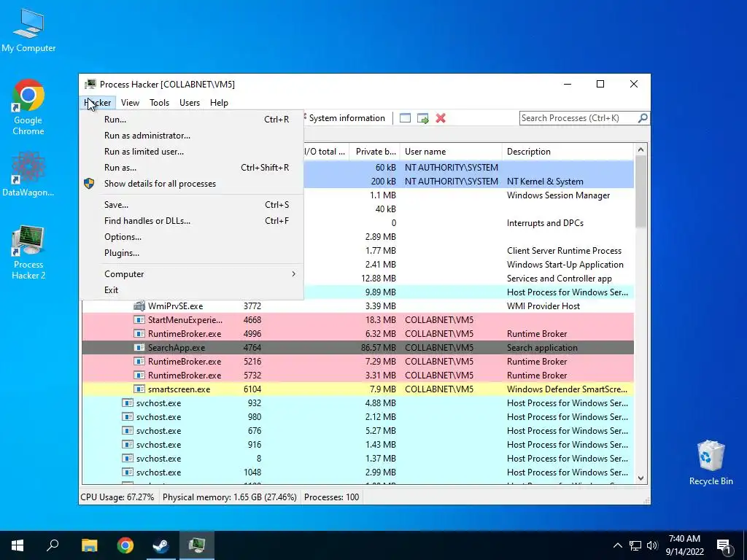
Task: Click the process list scroll down arrow
Action: pos(640,478)
